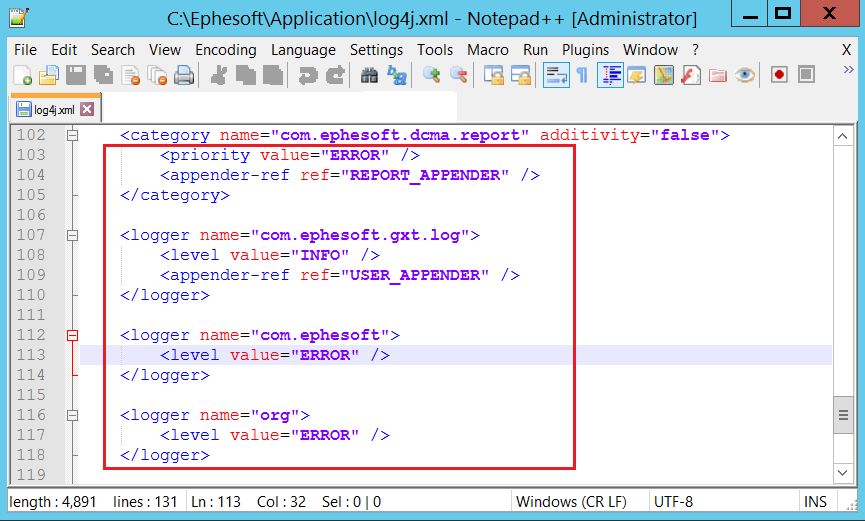Click the Synchronize Vertical Scrolling icon
This screenshot has height=521, width=865.
[x=494, y=75]
